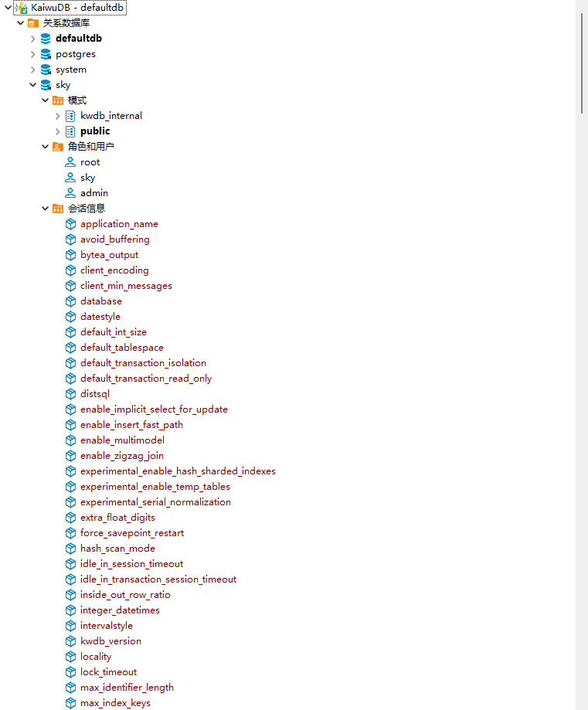Image resolution: width=588 pixels, height=710 pixels.
Task: Collapse the 会话信息 folder
Action: 46,209
